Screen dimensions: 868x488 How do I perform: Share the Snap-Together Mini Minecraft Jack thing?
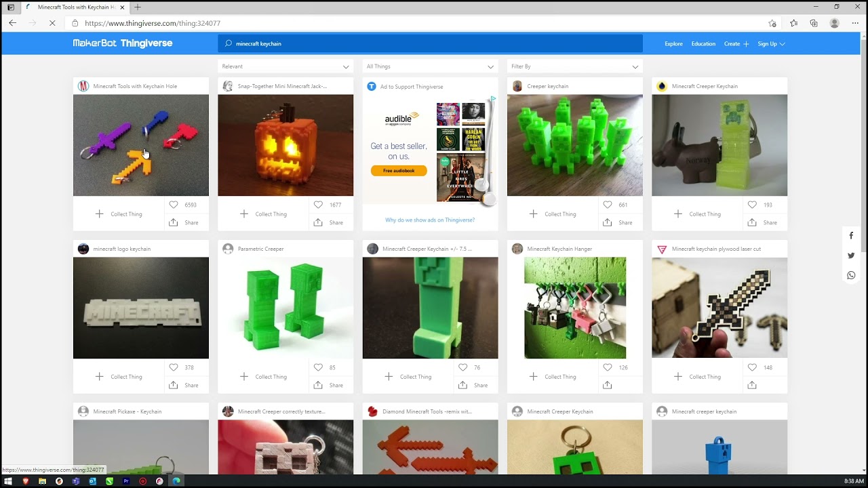(328, 222)
